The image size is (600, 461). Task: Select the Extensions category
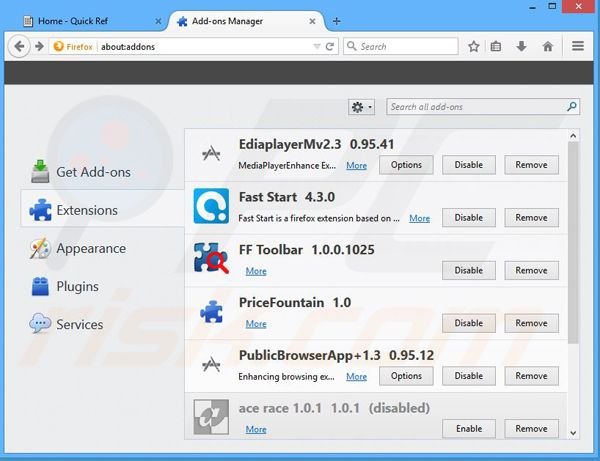(103, 209)
